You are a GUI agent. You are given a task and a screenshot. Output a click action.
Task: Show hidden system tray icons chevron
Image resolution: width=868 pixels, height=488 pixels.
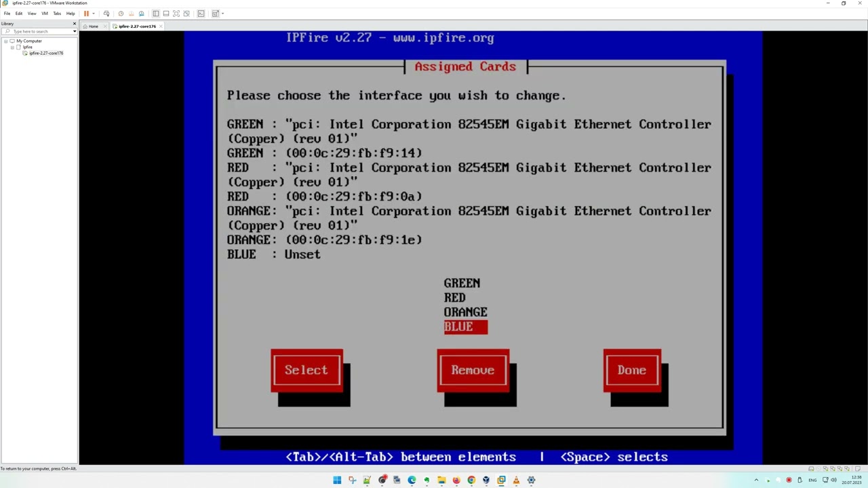point(756,480)
